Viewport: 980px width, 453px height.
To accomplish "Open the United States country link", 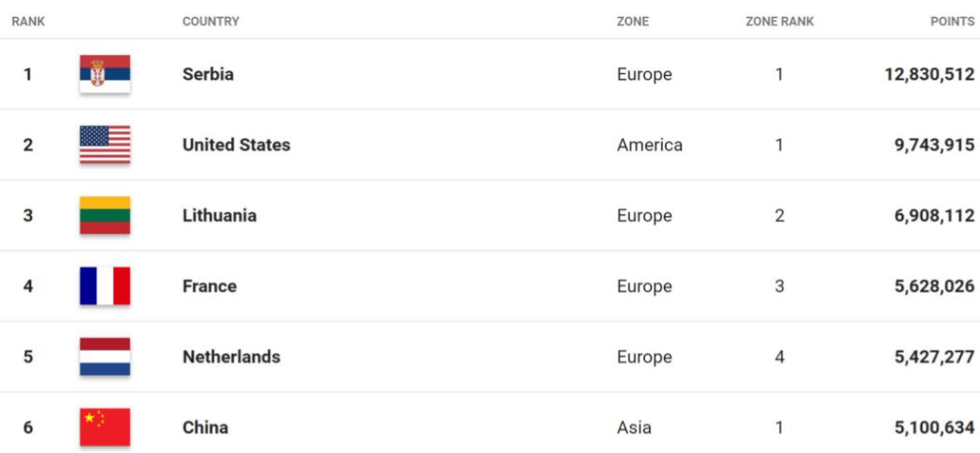I will [236, 145].
